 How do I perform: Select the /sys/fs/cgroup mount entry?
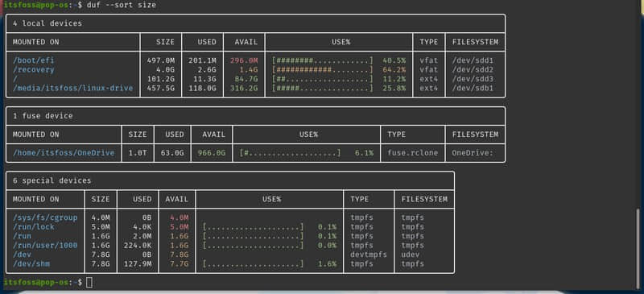click(45, 217)
